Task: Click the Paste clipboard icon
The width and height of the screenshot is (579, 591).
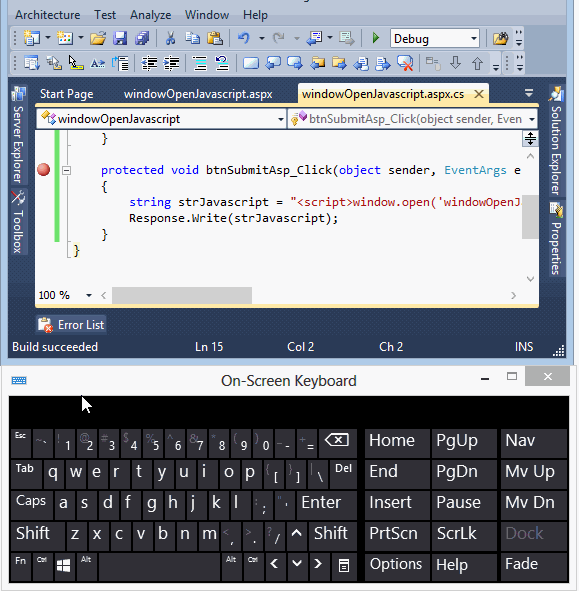Action: (x=215, y=38)
